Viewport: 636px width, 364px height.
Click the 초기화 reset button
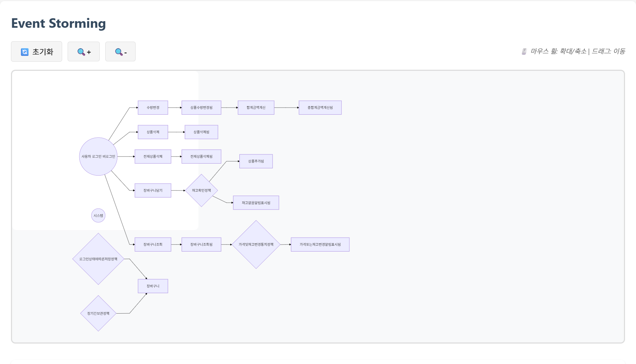(37, 51)
